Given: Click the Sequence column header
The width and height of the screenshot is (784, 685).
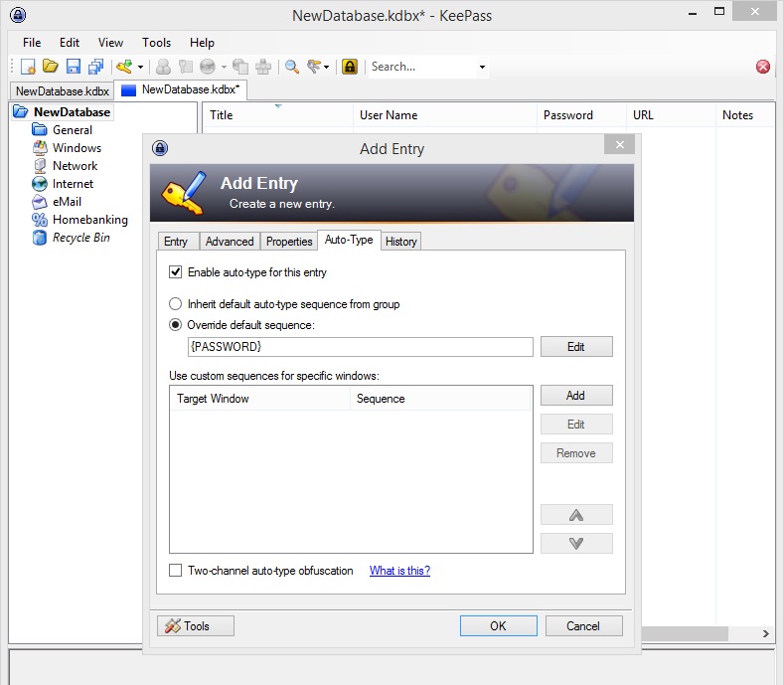Looking at the screenshot, I should (440, 399).
